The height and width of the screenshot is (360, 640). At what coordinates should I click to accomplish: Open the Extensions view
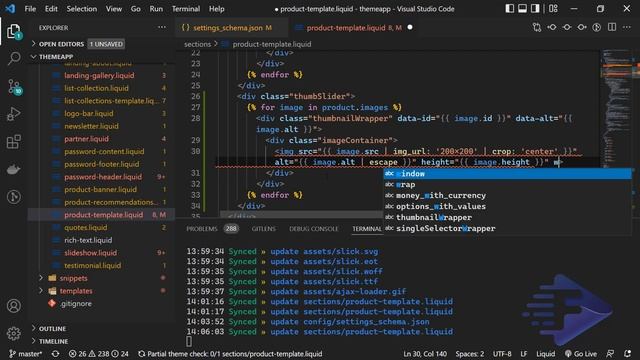coord(14,142)
